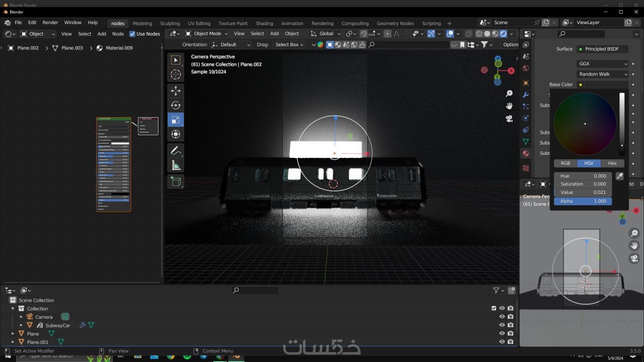This screenshot has width=644, height=362.
Task: Open the Render menu
Action: (50, 23)
